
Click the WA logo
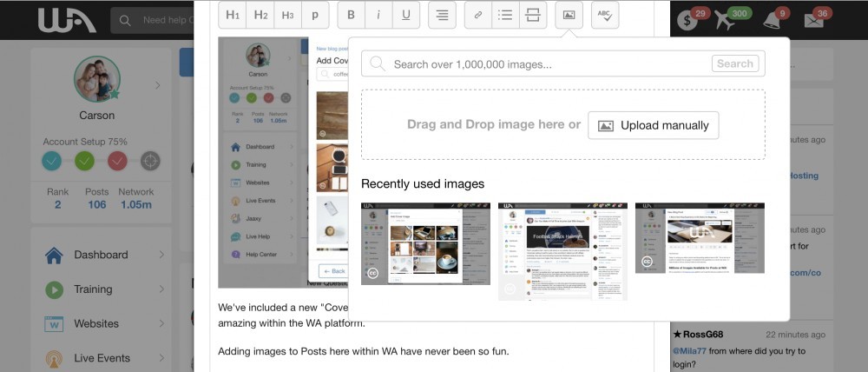click(67, 20)
